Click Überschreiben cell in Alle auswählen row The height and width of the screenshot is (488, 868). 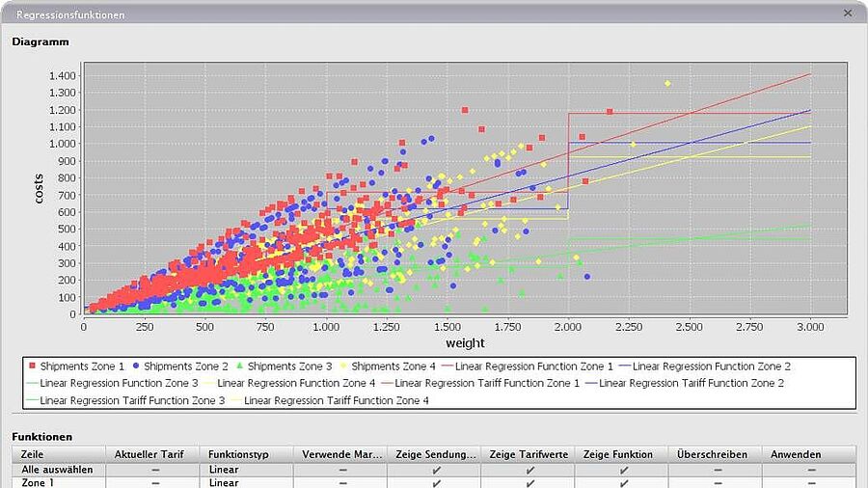coord(717,470)
